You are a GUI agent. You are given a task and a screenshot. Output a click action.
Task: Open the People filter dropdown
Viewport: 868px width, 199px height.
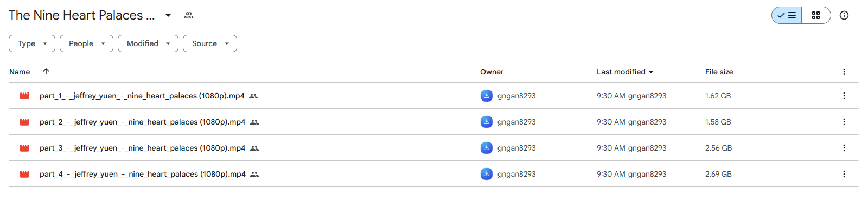pyautogui.click(x=86, y=43)
